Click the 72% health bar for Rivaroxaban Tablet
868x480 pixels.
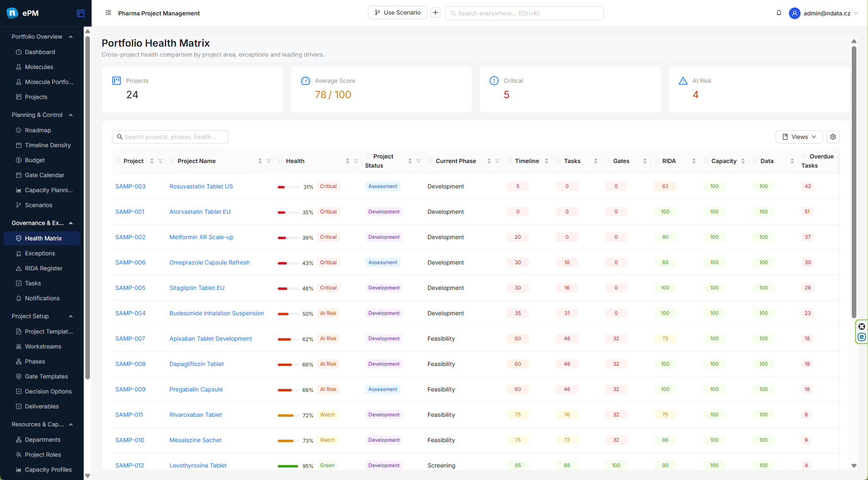click(x=289, y=416)
